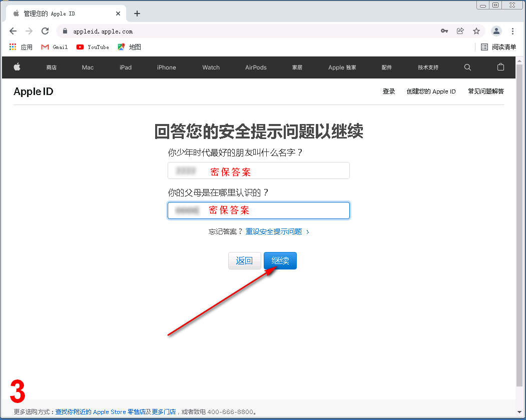The height and width of the screenshot is (420, 526).
Task: Click the Apple logo in navigation
Action: tap(17, 67)
